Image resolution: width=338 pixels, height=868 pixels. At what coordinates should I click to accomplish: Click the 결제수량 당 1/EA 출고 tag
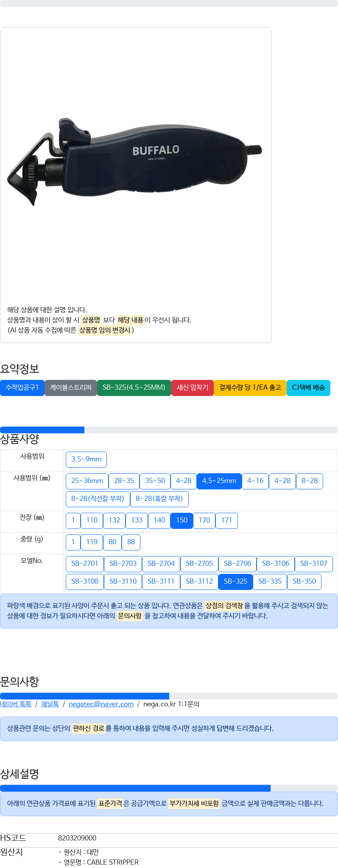[x=250, y=388]
